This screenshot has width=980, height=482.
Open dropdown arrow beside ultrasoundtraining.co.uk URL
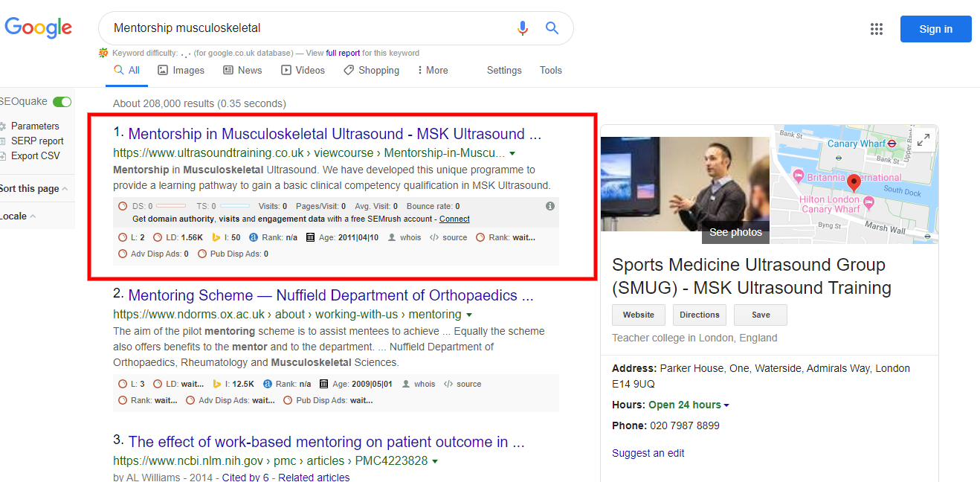(512, 153)
